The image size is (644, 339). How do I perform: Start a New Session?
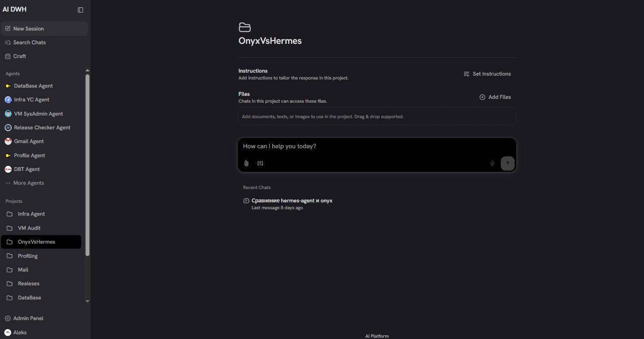point(44,29)
